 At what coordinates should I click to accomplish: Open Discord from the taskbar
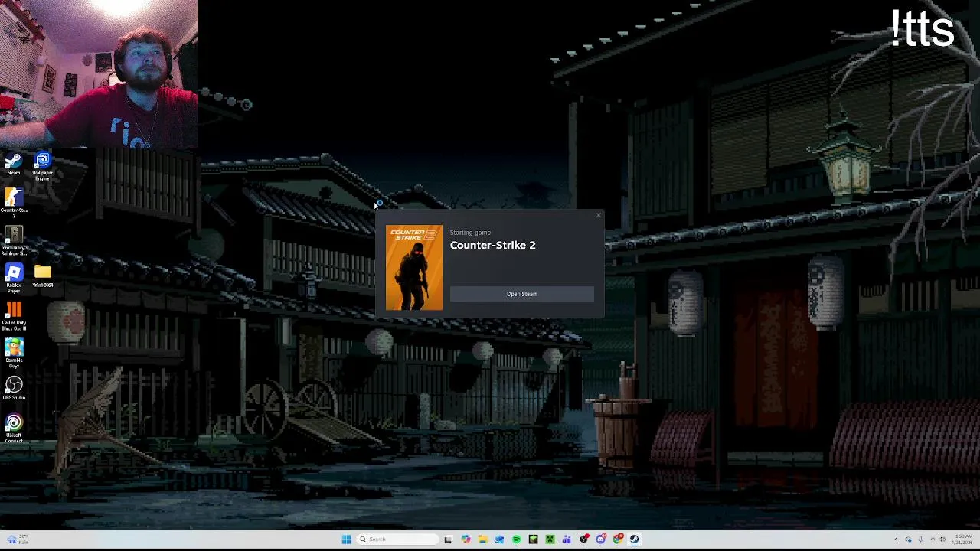click(x=601, y=540)
